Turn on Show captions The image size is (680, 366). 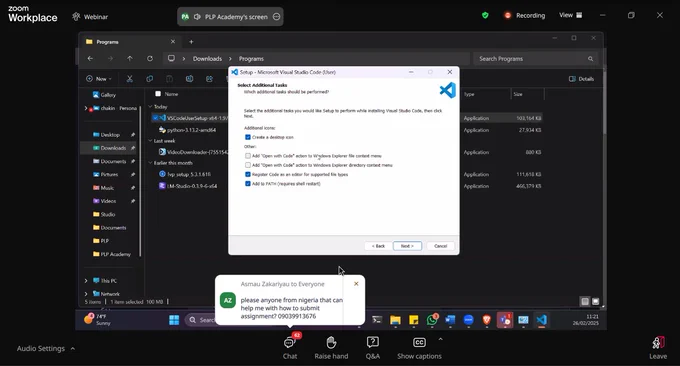click(419, 348)
